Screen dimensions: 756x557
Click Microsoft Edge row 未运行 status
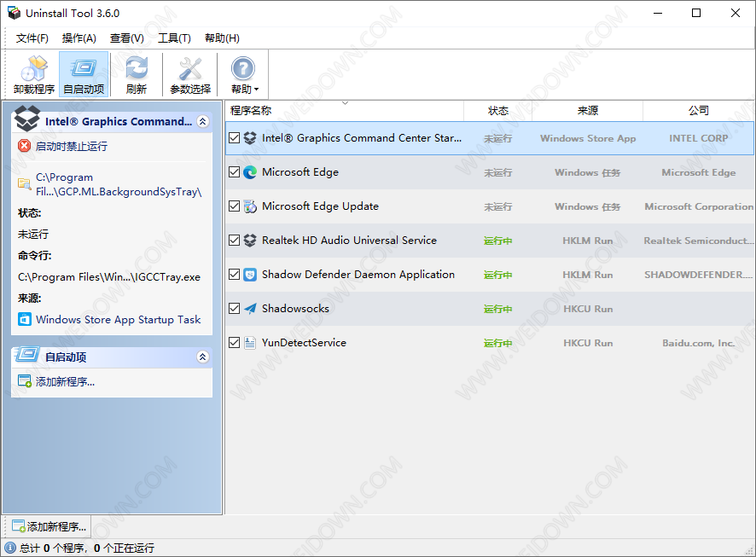(498, 172)
